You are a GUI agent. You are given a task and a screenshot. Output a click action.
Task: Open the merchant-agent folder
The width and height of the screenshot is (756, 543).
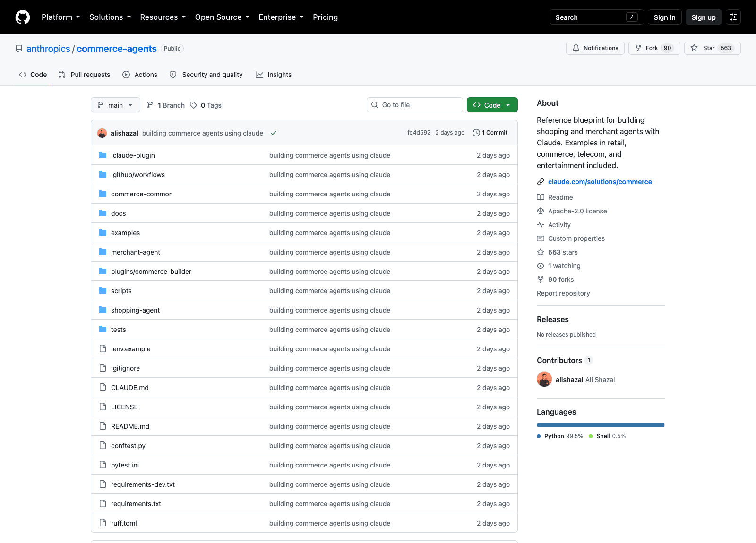(136, 252)
